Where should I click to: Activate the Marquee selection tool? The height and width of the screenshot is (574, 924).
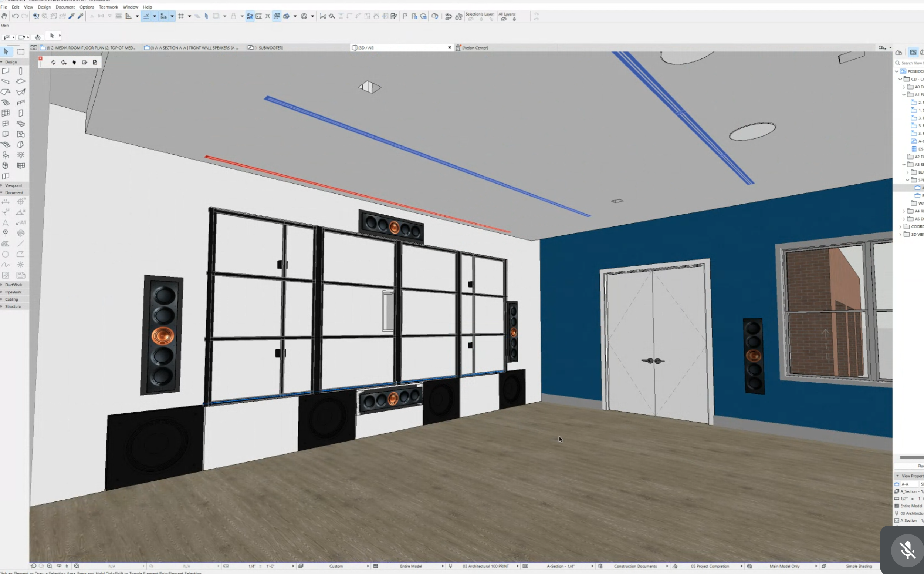(20, 52)
